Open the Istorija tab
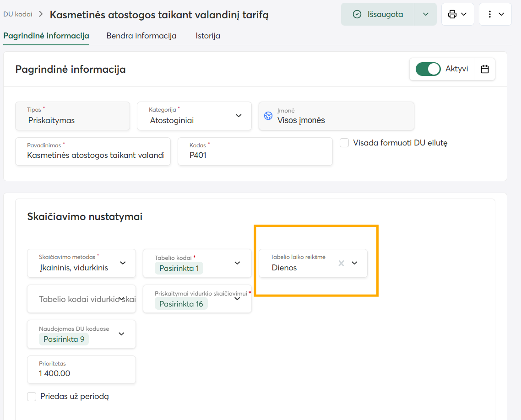 coord(208,36)
